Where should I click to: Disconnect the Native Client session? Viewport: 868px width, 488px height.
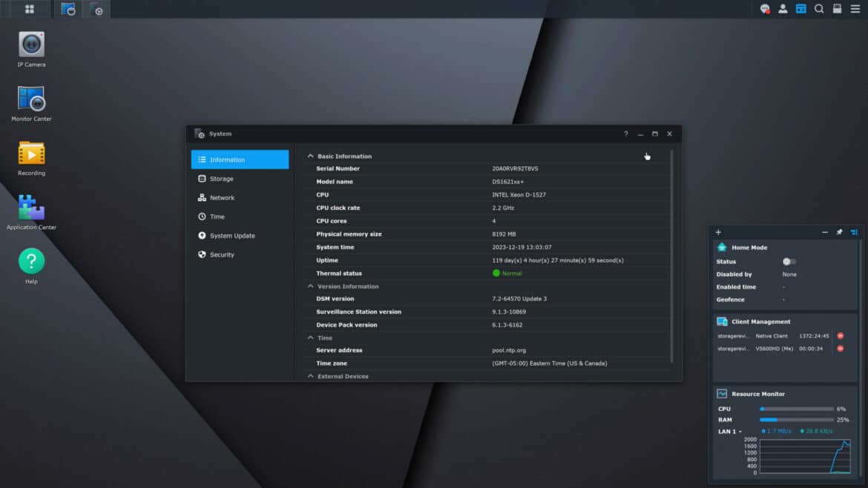point(841,336)
